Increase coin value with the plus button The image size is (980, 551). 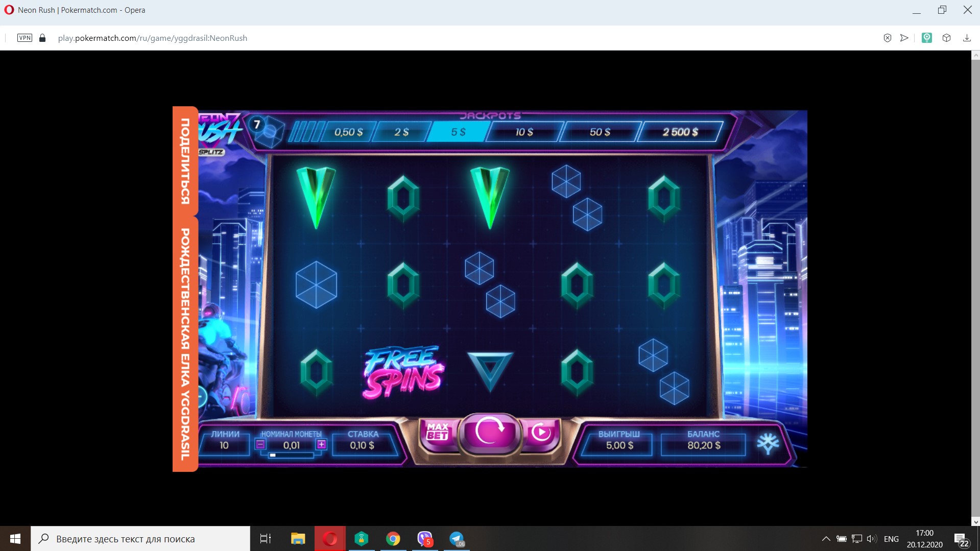pos(321,444)
